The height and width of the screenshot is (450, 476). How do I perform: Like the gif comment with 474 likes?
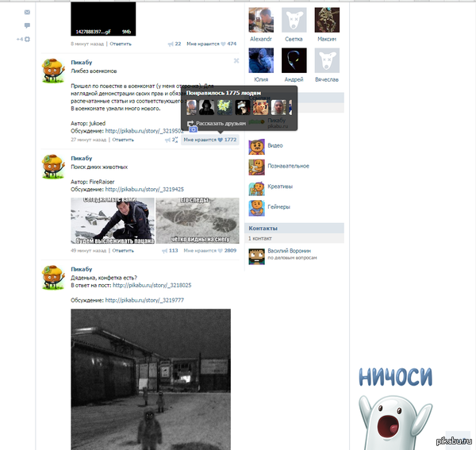[210, 44]
